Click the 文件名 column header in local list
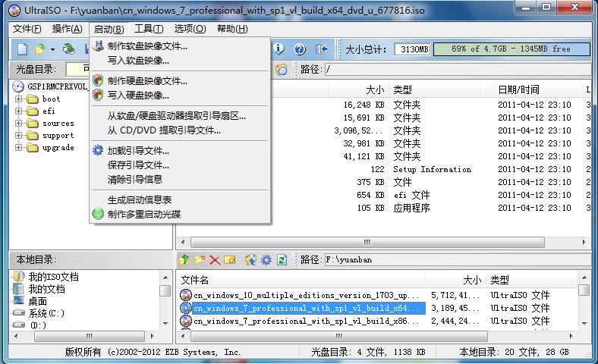Image resolution: width=598 pixels, height=364 pixels. (x=301, y=281)
